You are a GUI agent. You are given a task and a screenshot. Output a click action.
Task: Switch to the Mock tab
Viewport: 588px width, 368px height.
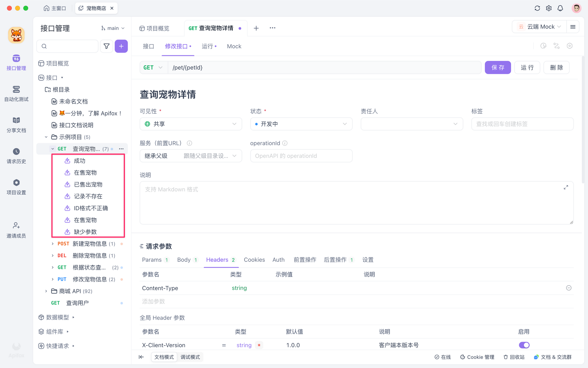click(234, 46)
